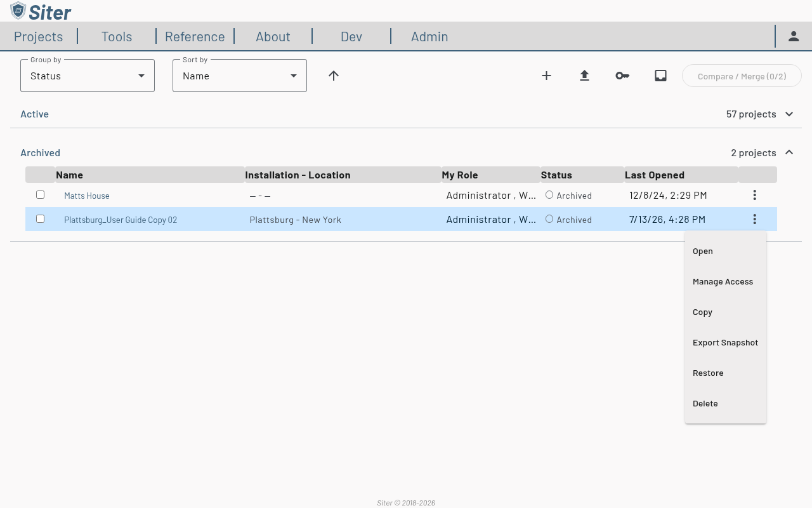Open the Projects nav tab

pos(38,36)
